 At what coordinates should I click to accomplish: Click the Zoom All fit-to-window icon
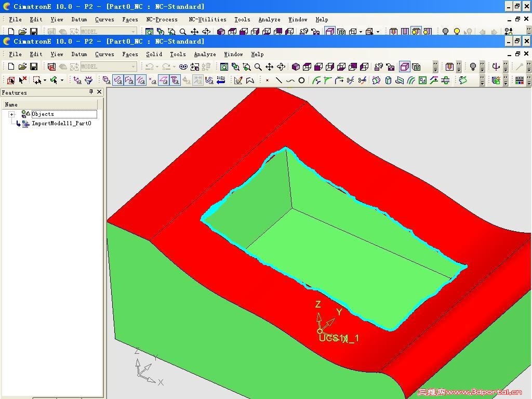click(x=224, y=67)
